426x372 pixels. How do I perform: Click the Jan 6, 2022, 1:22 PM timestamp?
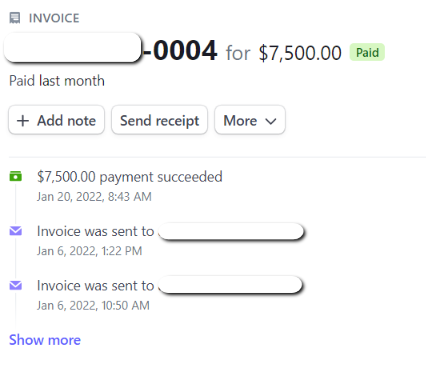click(89, 251)
